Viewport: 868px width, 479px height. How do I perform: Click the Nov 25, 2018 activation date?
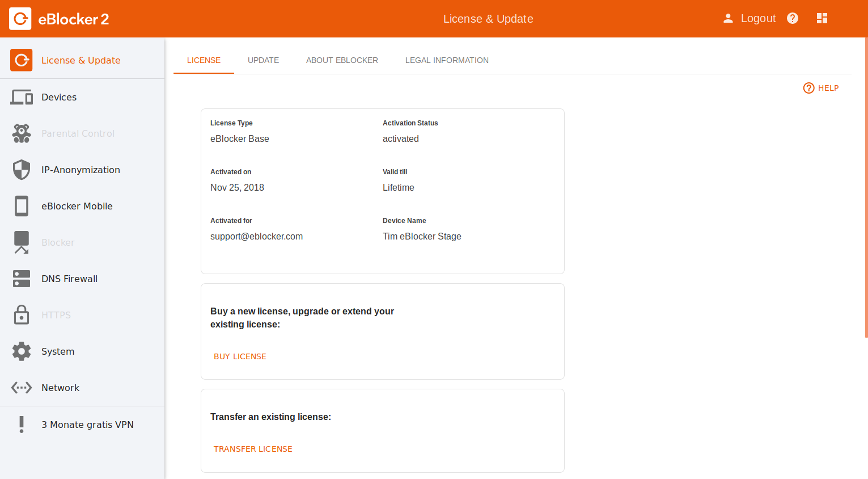tap(237, 187)
